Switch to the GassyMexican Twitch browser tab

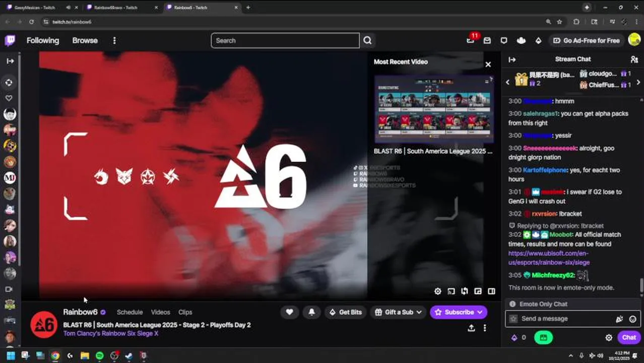(35, 8)
